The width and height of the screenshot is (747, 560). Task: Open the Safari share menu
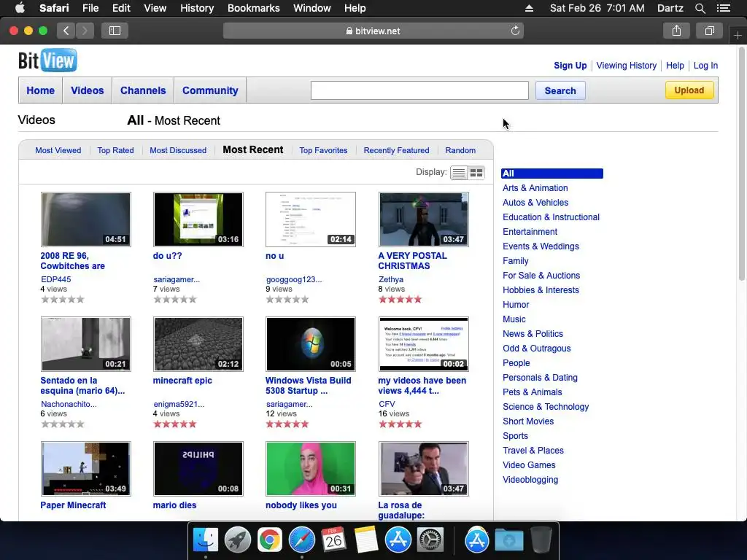tap(676, 31)
